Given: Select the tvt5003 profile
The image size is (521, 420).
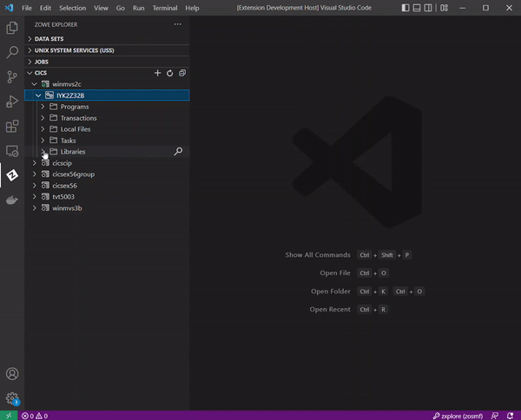Looking at the screenshot, I should [107, 197].
